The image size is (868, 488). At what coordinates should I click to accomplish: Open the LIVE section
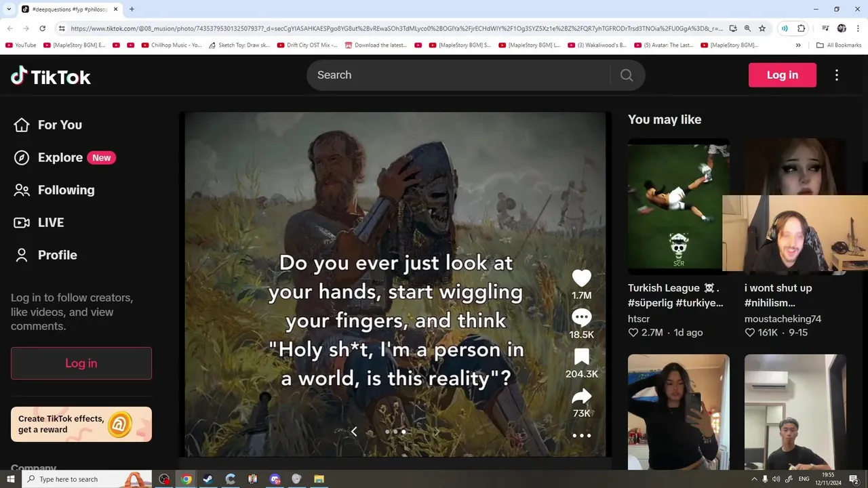[x=39, y=222]
